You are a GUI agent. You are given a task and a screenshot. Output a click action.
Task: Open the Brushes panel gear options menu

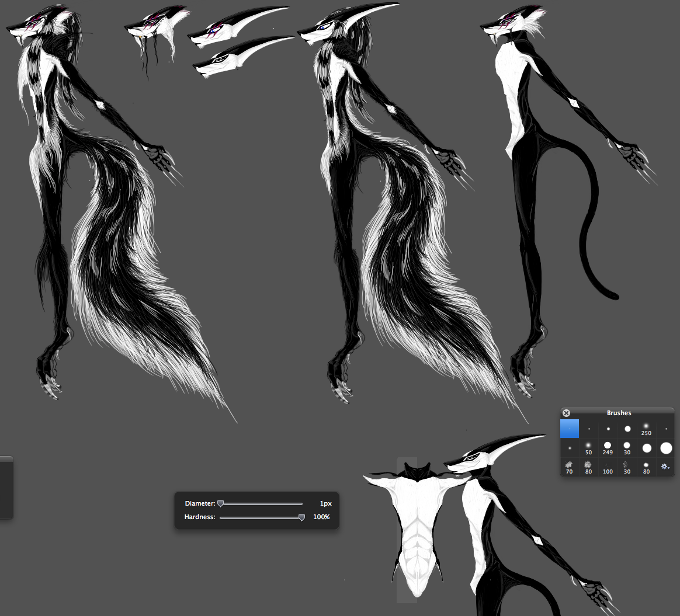665,467
